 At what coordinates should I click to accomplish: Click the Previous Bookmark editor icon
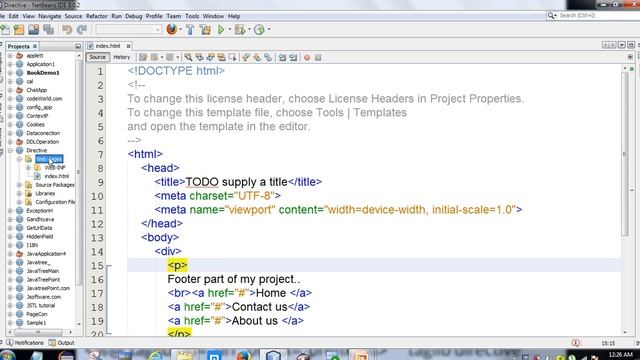click(x=246, y=57)
